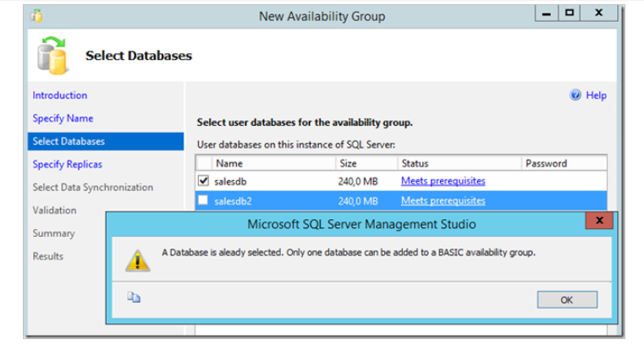The image size is (644, 345).
Task: Go to the Specify Replicas step
Action: (68, 164)
